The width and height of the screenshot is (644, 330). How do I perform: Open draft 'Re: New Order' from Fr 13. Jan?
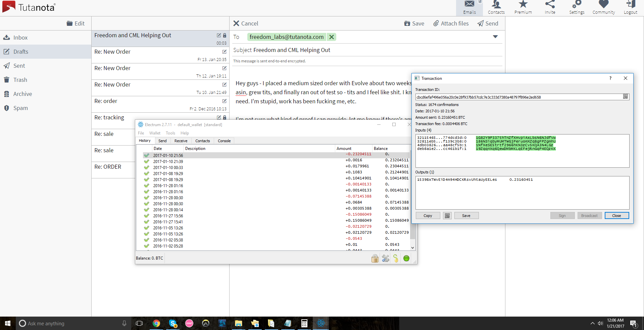[x=160, y=55]
